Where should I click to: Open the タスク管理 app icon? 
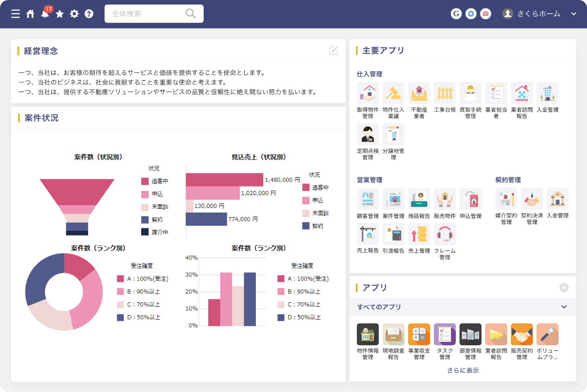tap(445, 335)
